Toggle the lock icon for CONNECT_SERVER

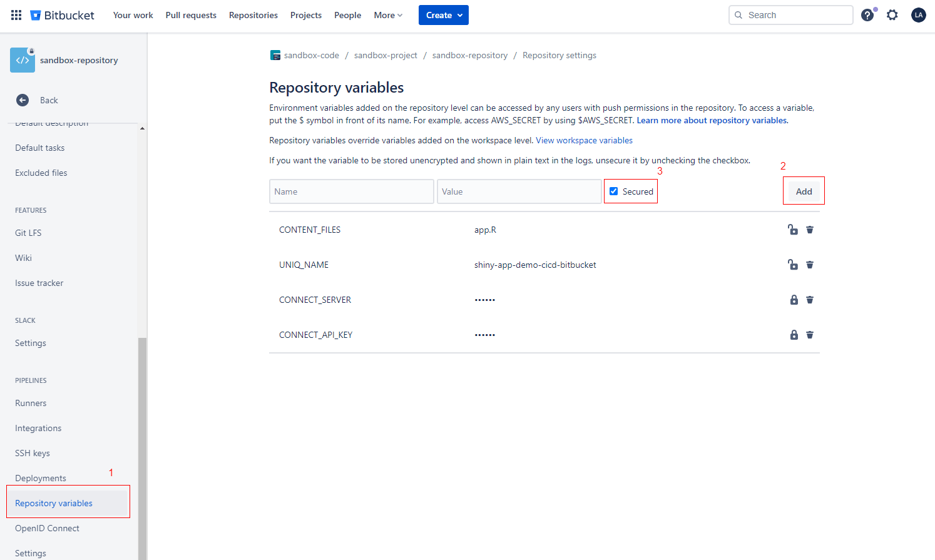794,300
